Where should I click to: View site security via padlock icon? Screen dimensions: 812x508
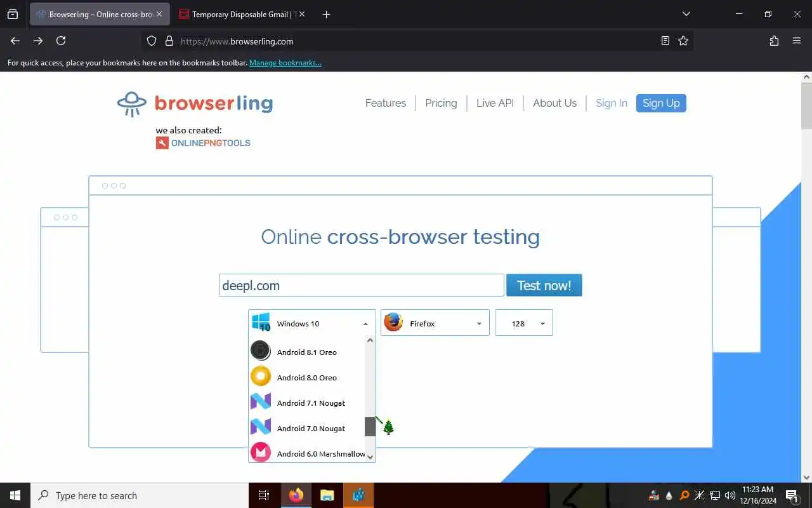(x=169, y=41)
